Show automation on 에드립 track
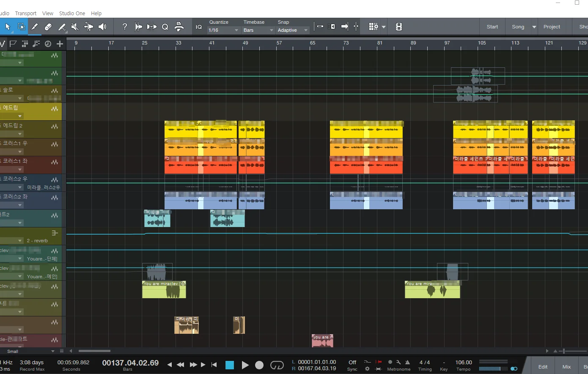 [x=55, y=108]
